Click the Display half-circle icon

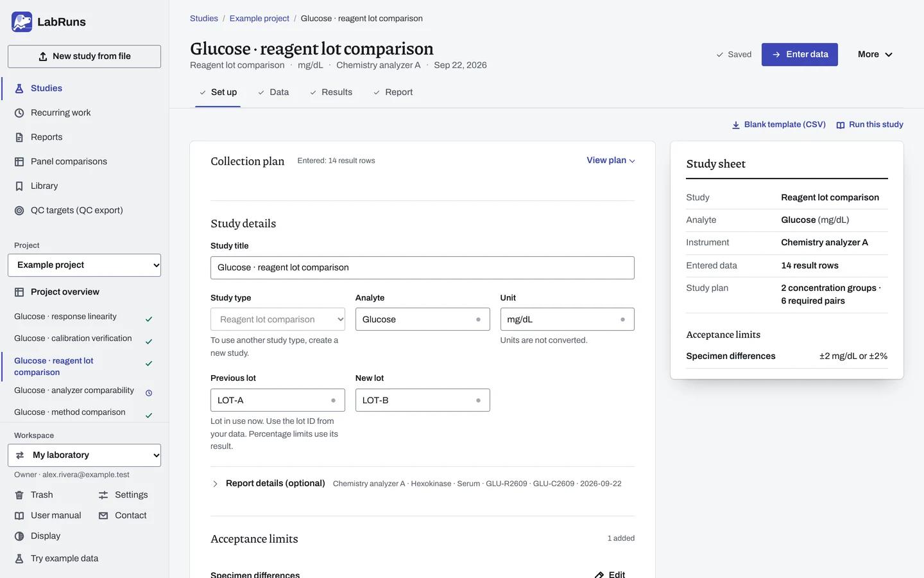[x=19, y=536]
